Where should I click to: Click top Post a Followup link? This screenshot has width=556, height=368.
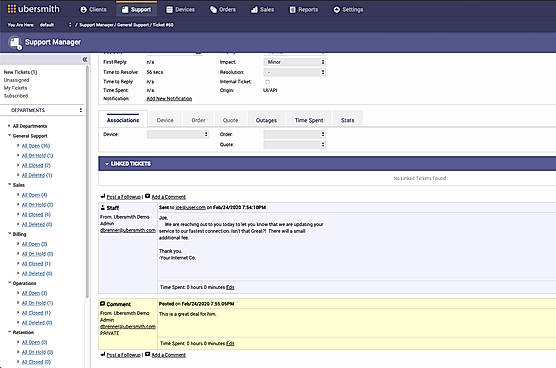coord(123,197)
